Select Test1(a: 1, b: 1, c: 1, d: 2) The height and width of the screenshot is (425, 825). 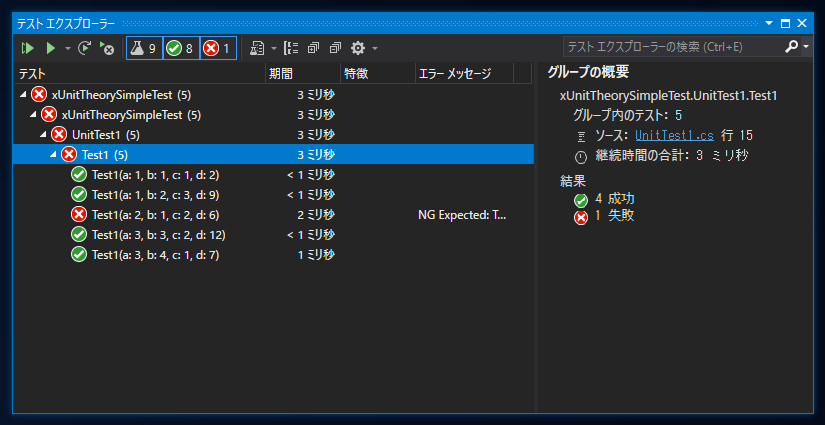point(274,175)
